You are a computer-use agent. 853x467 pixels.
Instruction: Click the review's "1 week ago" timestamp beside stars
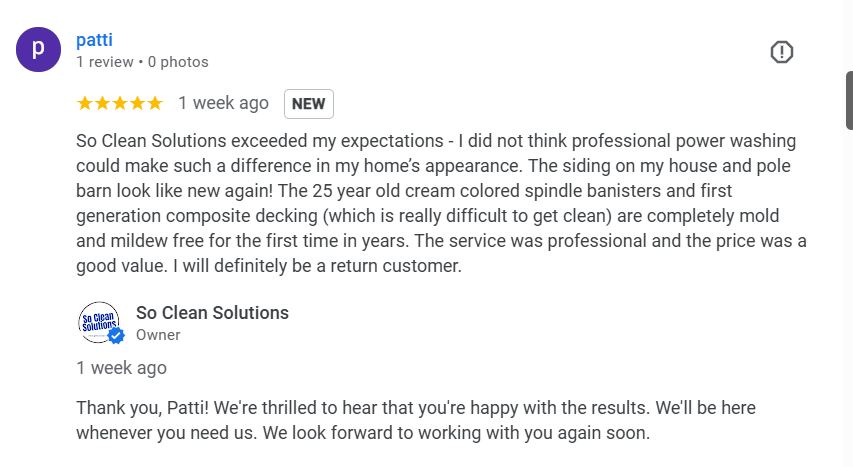pos(223,103)
